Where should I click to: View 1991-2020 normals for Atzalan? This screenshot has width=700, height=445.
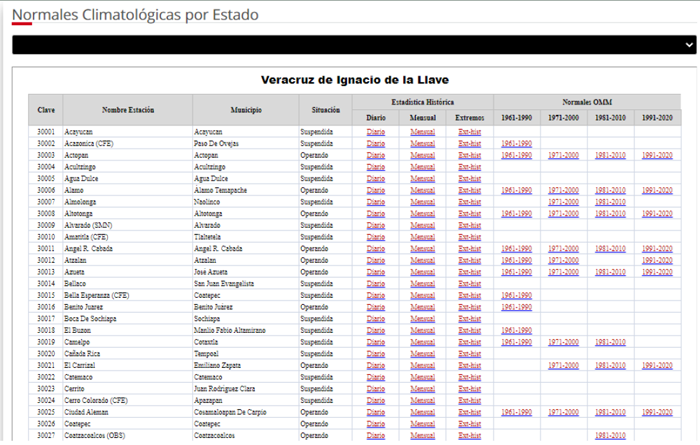pos(656,260)
